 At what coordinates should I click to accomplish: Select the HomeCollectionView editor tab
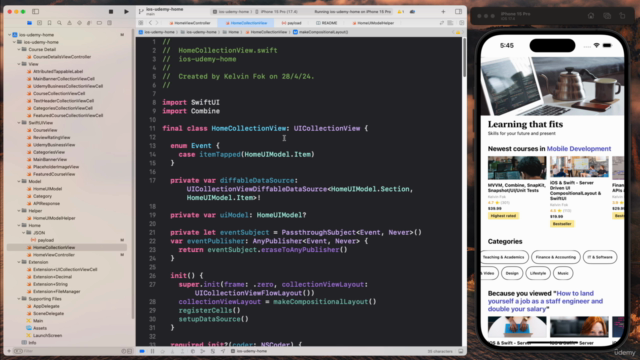(246, 23)
